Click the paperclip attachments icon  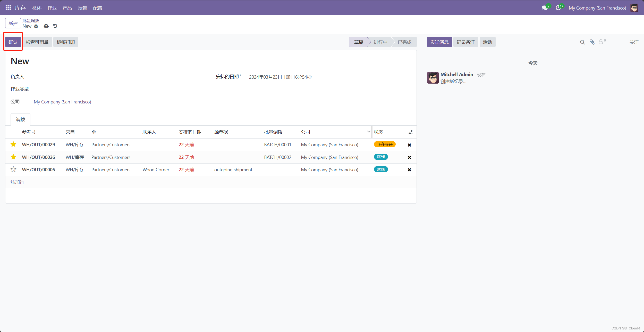pyautogui.click(x=592, y=42)
